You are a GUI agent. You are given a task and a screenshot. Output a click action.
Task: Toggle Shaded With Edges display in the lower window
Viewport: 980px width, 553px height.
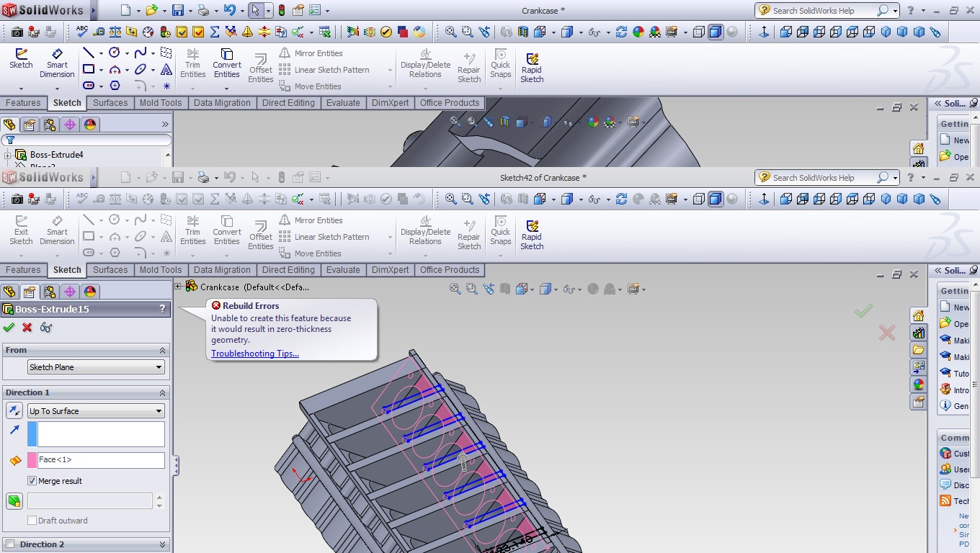[716, 199]
